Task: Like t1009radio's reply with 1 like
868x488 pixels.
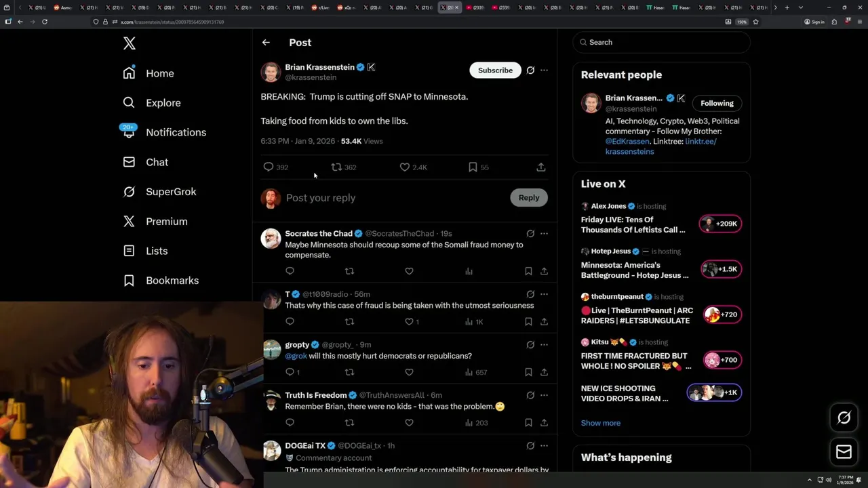Action: click(412, 322)
